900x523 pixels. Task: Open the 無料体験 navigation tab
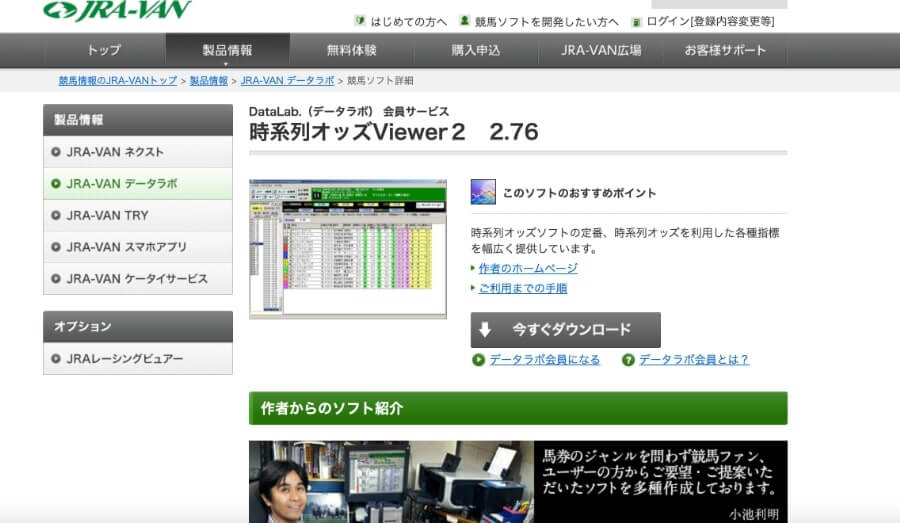click(351, 51)
